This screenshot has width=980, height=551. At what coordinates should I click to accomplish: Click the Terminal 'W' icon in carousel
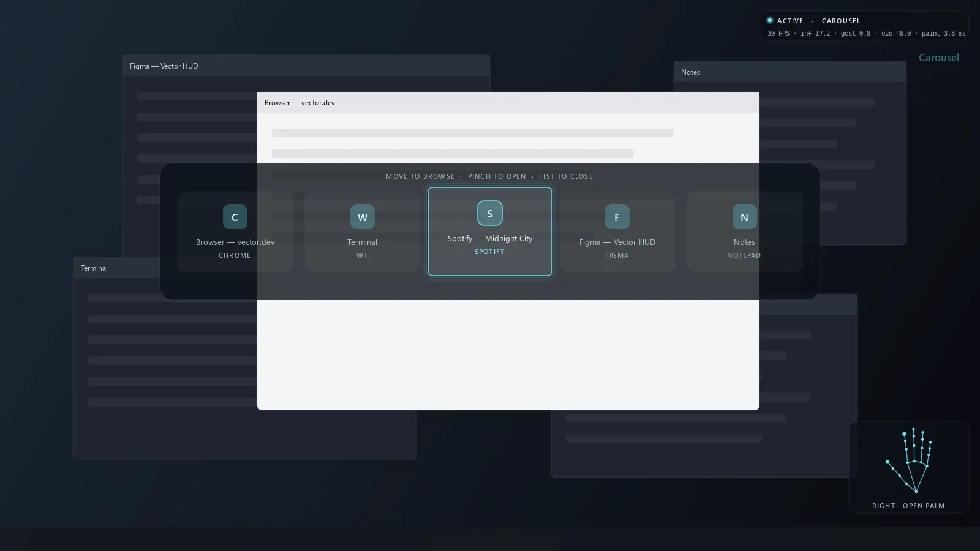click(363, 217)
